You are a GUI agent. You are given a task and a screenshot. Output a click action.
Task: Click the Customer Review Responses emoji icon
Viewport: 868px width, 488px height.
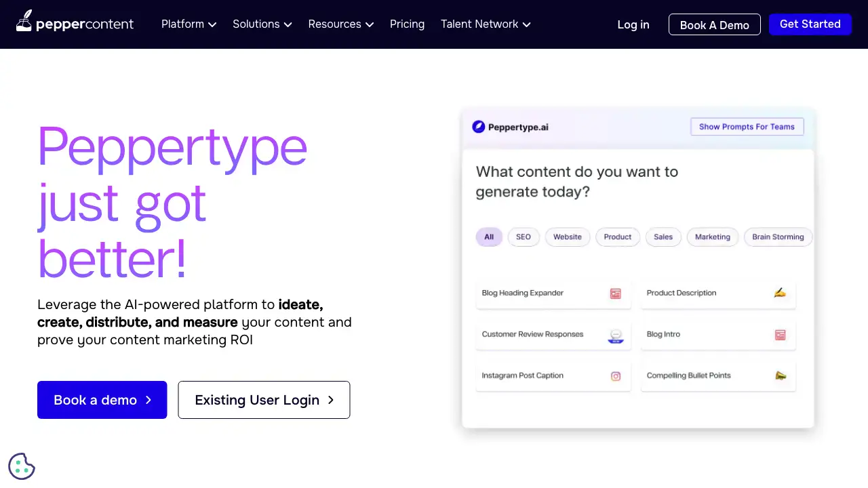click(x=615, y=335)
